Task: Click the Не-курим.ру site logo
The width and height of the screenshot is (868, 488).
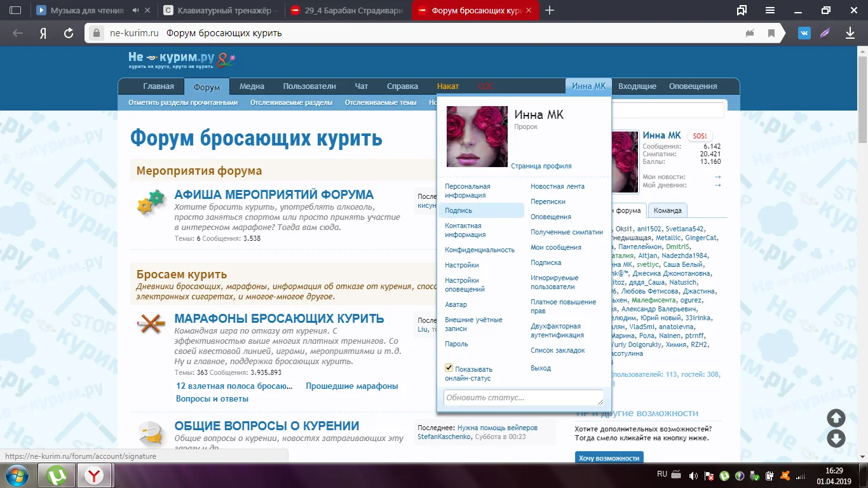Action: coord(182,60)
